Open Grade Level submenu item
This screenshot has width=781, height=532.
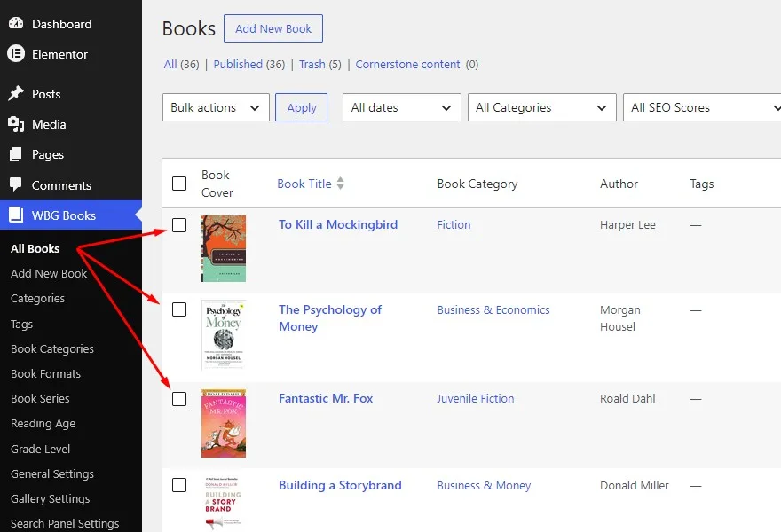(40, 449)
